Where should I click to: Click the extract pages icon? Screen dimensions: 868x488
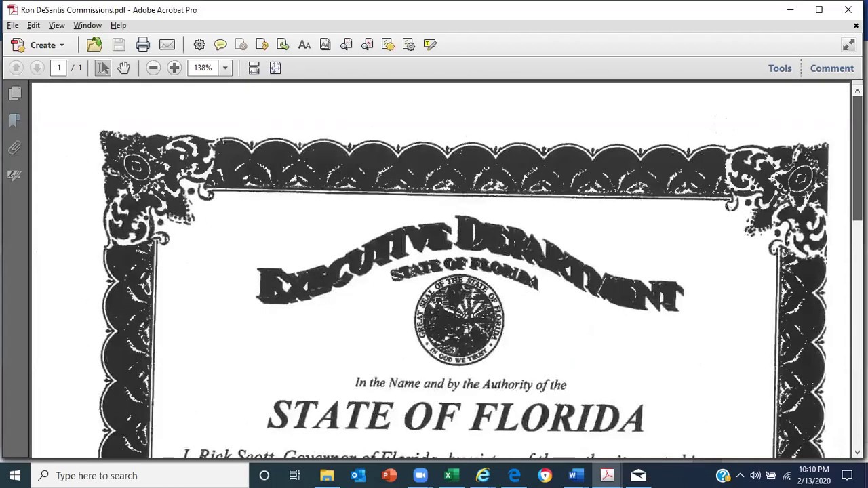click(x=283, y=45)
